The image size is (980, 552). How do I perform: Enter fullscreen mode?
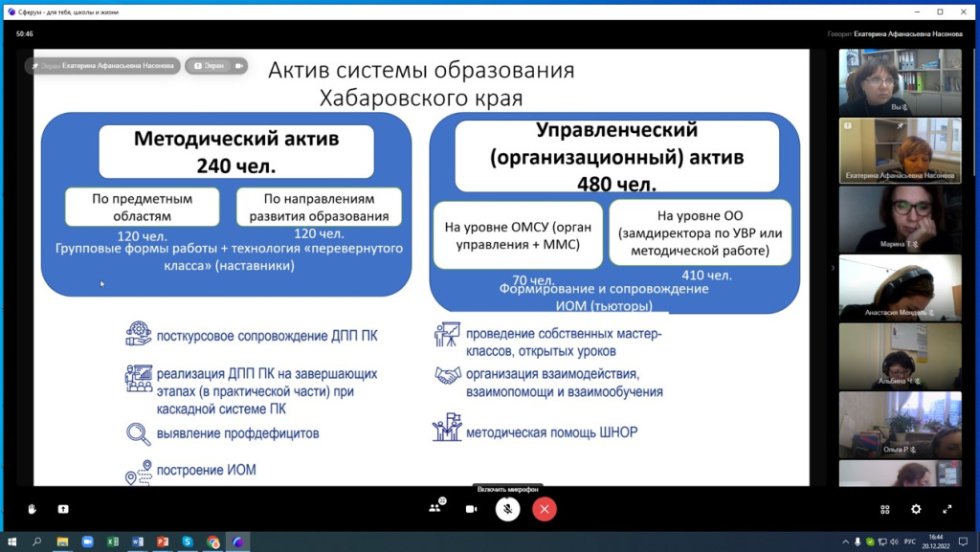coord(947,508)
